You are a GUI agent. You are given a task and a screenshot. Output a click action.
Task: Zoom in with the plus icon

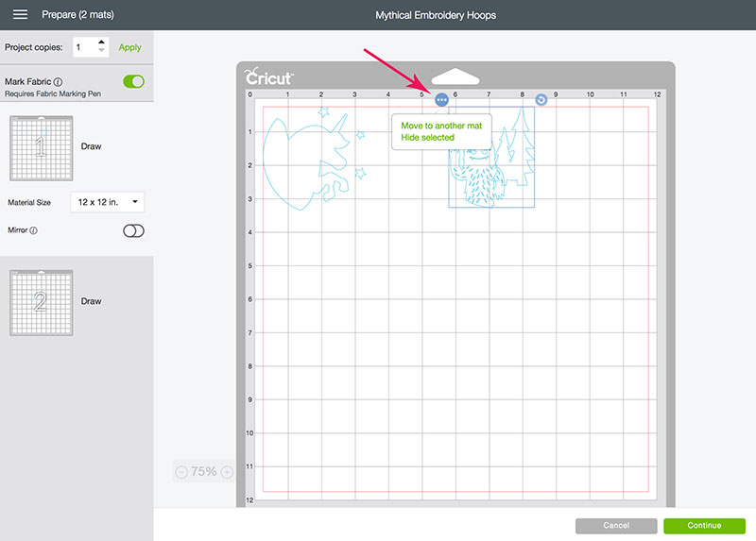click(227, 472)
